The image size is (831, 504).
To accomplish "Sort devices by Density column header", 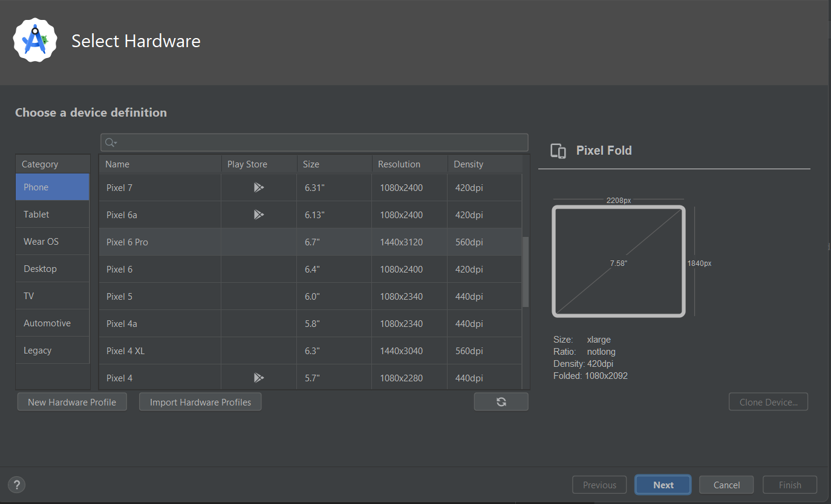I will [468, 164].
